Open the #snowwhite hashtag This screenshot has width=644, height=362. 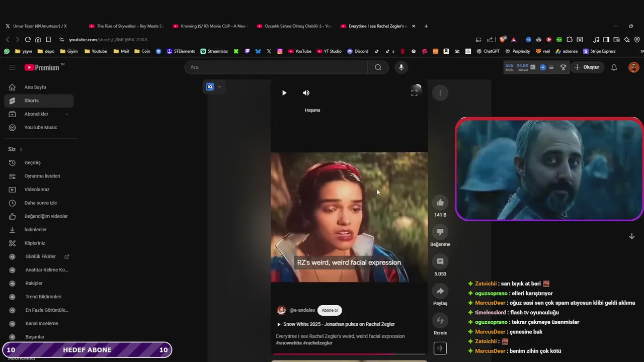click(289, 343)
